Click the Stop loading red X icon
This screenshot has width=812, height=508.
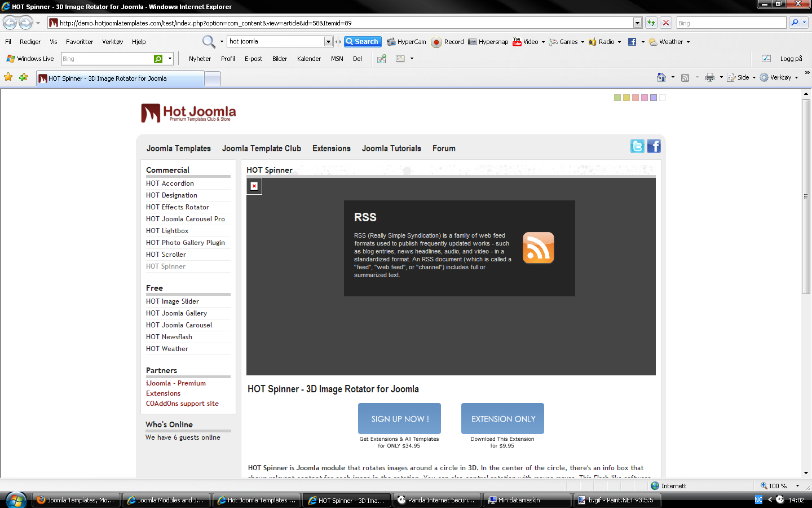pos(666,23)
